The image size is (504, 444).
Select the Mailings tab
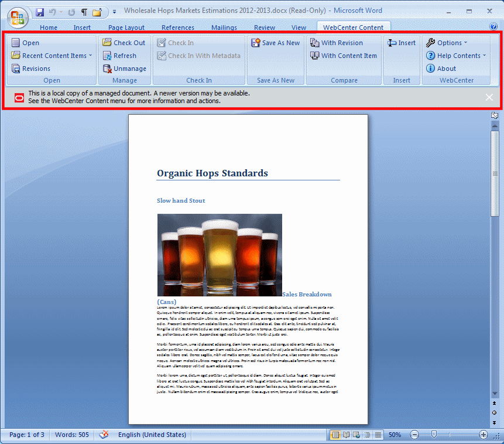coord(224,28)
